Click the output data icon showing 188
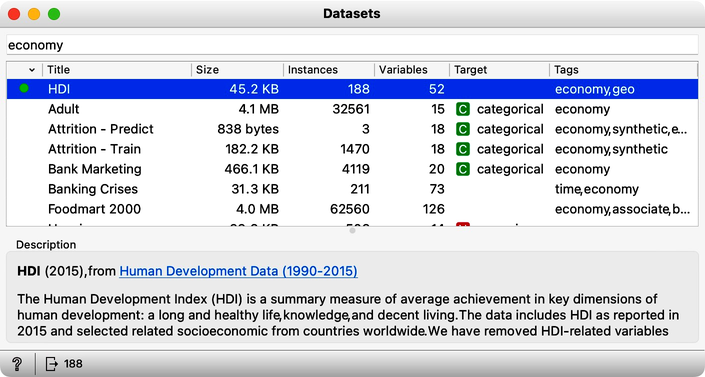This screenshot has height=377, width=705. point(52,364)
